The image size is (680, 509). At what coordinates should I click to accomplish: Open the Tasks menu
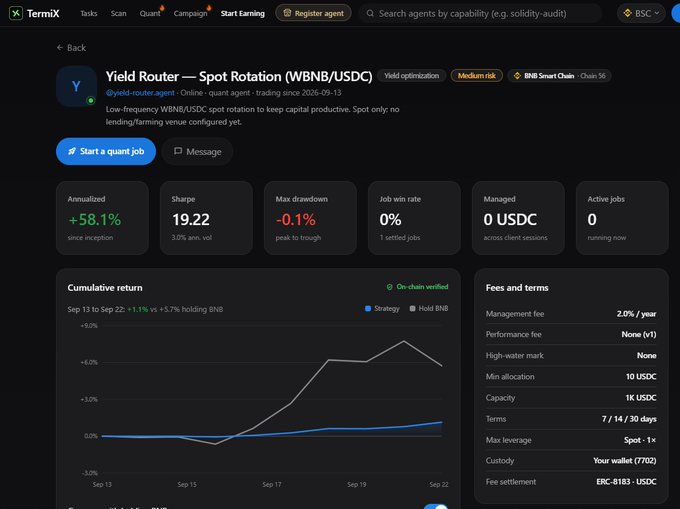(88, 13)
